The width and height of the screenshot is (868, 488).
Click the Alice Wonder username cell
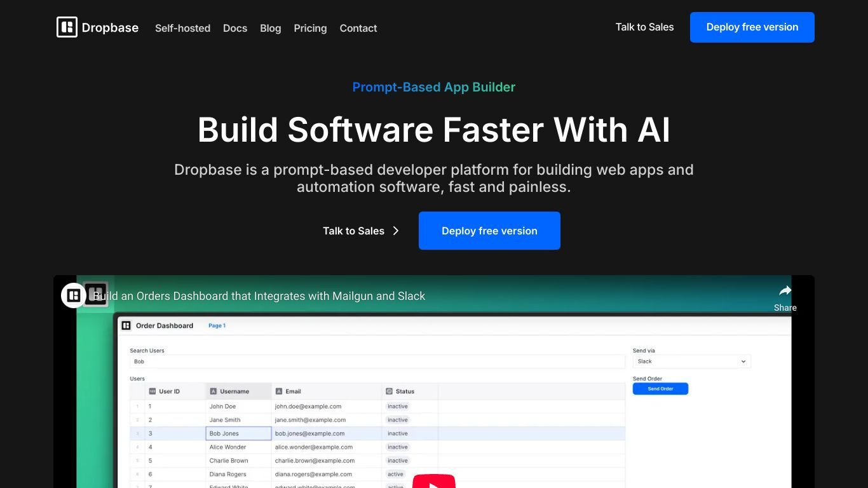tap(239, 447)
